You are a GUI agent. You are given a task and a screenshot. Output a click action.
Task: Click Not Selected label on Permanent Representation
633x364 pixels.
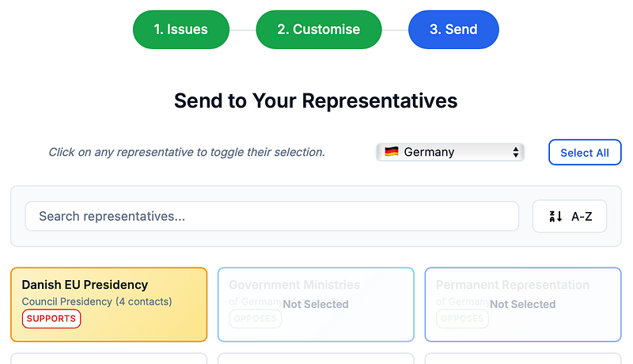[523, 304]
